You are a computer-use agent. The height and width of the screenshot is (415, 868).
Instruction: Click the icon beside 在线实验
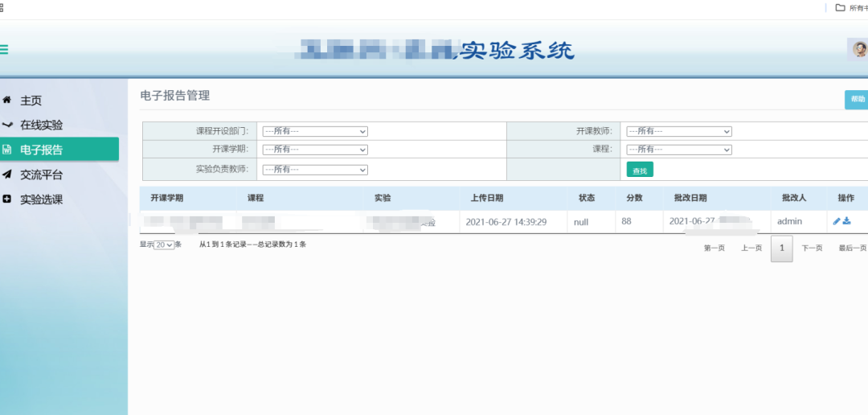pyautogui.click(x=6, y=125)
